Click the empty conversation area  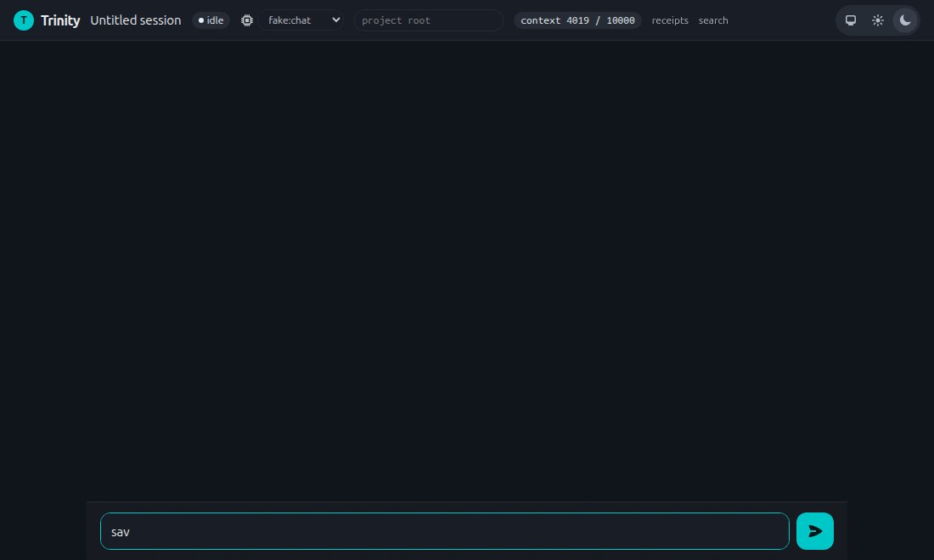point(467,271)
